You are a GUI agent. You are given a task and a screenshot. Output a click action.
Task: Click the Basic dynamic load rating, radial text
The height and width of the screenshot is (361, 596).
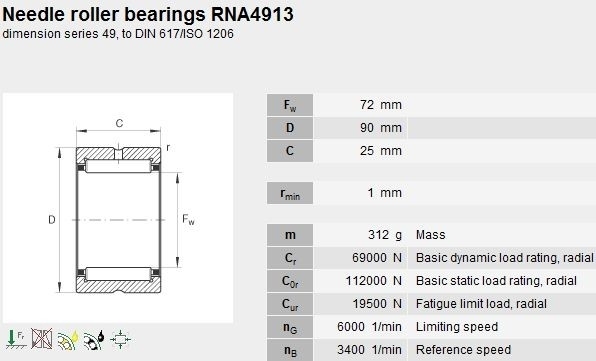pos(504,258)
